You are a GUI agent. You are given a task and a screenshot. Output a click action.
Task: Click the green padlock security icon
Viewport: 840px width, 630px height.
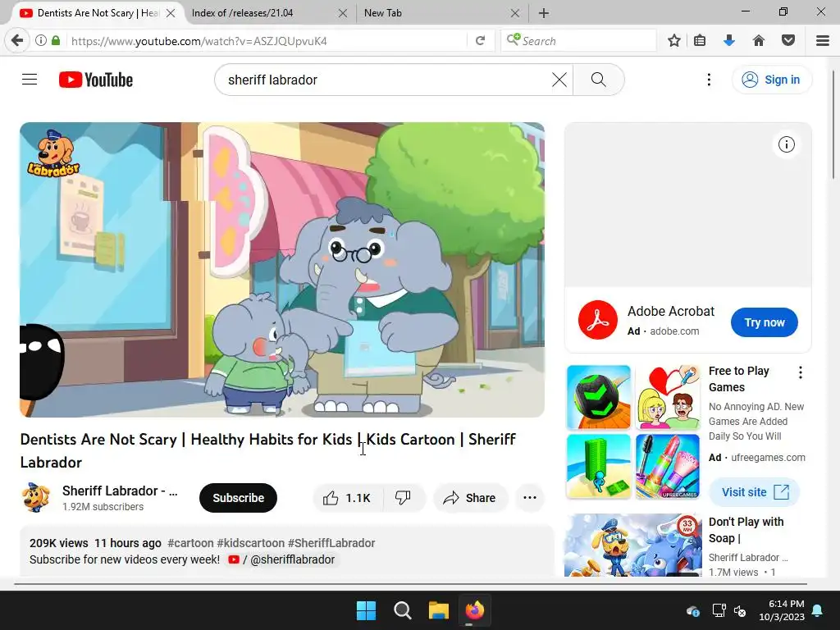point(56,41)
